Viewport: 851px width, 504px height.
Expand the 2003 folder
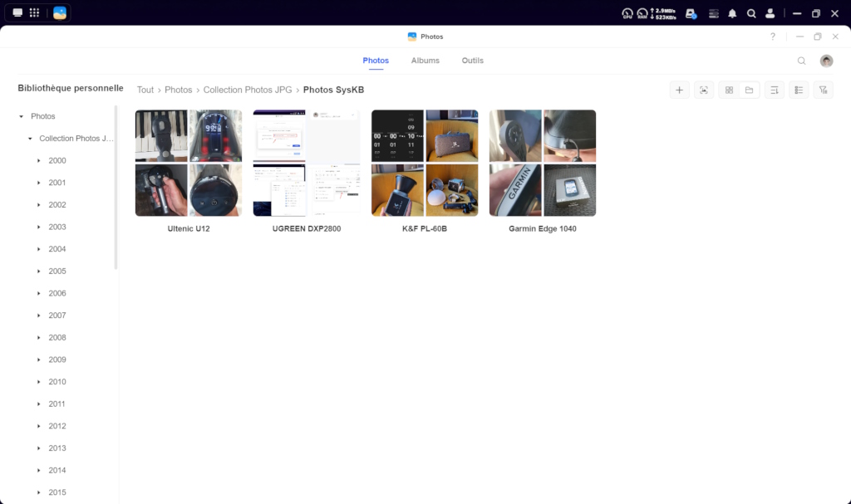pos(38,227)
